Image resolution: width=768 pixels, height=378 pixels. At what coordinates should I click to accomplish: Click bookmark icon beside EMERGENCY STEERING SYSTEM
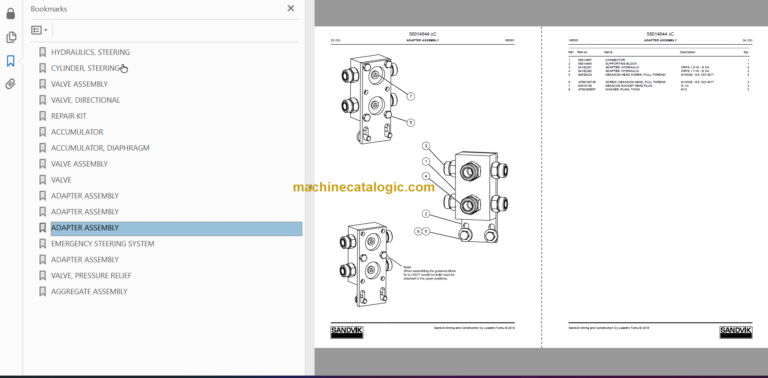43,243
